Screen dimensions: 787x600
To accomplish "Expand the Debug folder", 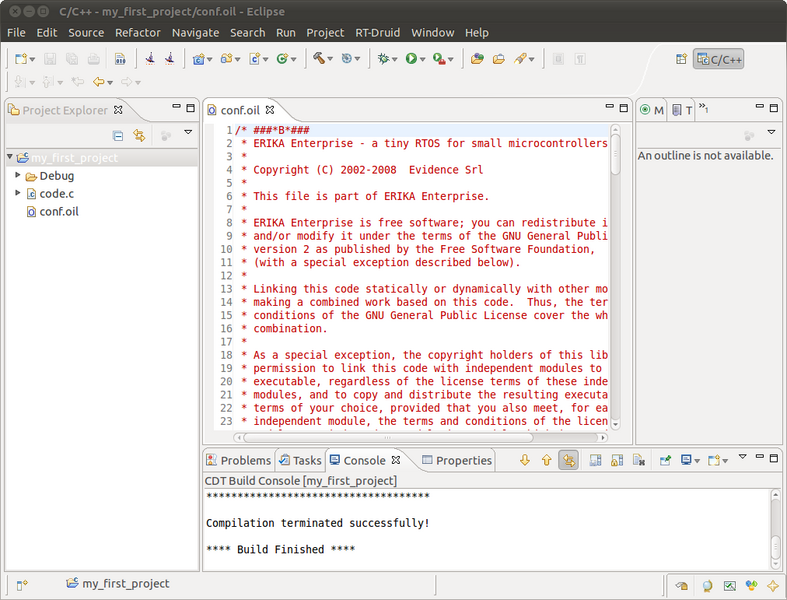I will point(18,175).
